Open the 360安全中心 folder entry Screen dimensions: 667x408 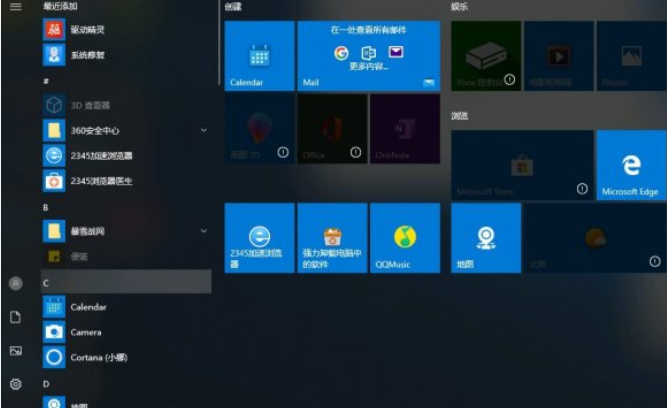(126, 130)
